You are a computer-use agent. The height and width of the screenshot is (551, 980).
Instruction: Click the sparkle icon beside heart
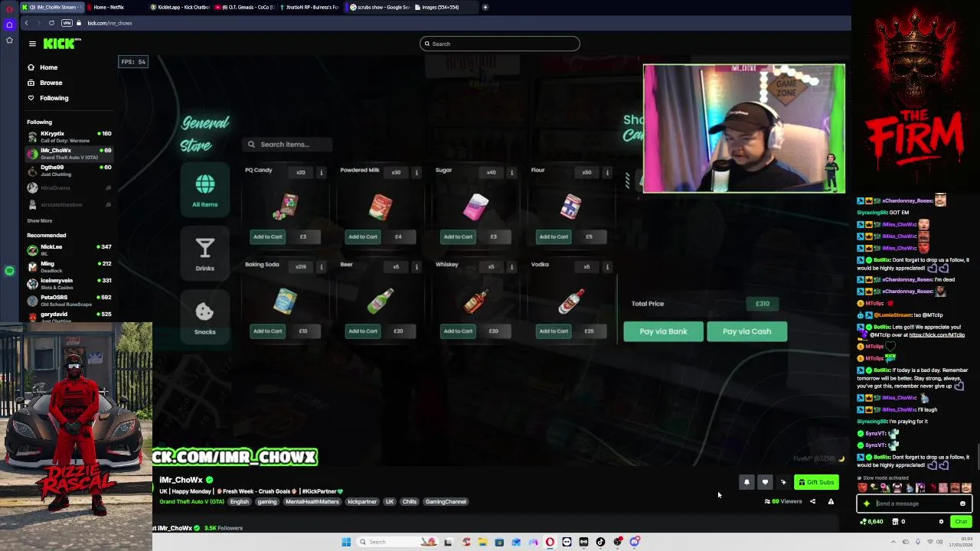click(x=783, y=482)
